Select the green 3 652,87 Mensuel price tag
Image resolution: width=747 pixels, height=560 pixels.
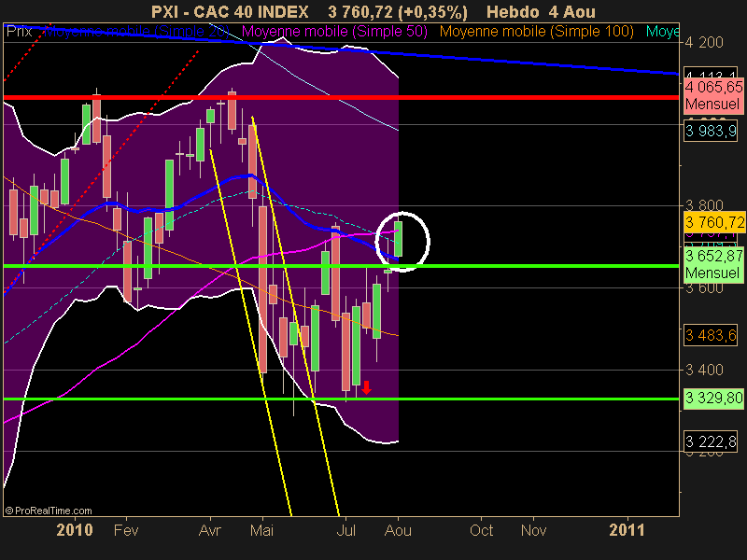pyautogui.click(x=713, y=264)
